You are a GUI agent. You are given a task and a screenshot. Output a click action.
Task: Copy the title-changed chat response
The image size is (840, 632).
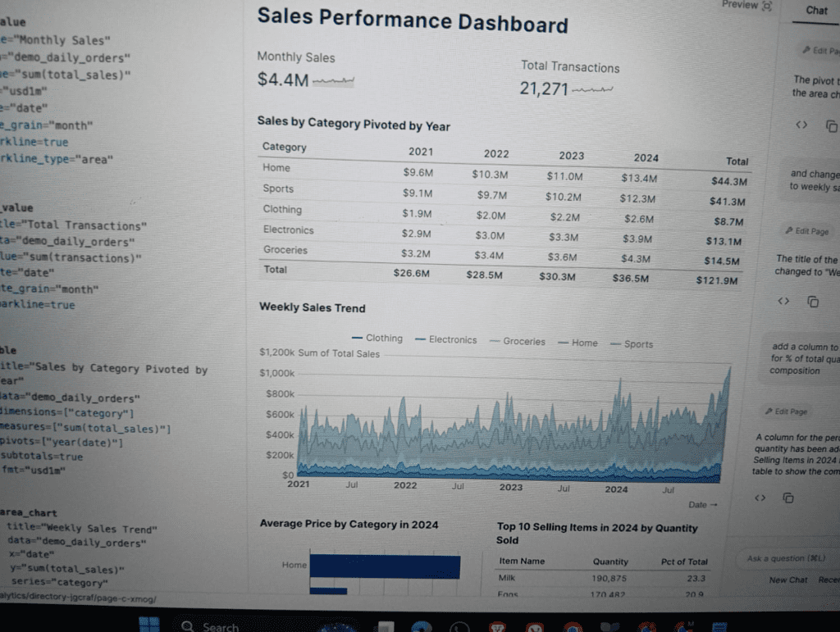point(813,302)
